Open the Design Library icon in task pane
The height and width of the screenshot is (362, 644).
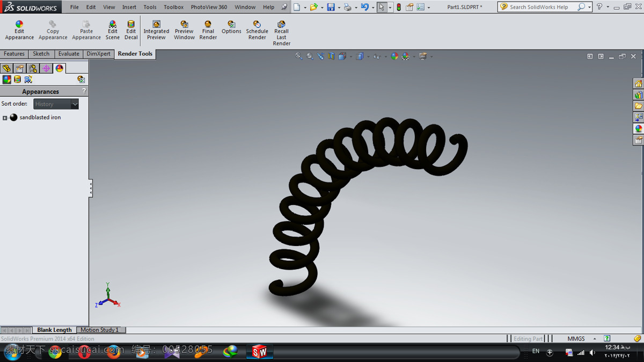(638, 95)
